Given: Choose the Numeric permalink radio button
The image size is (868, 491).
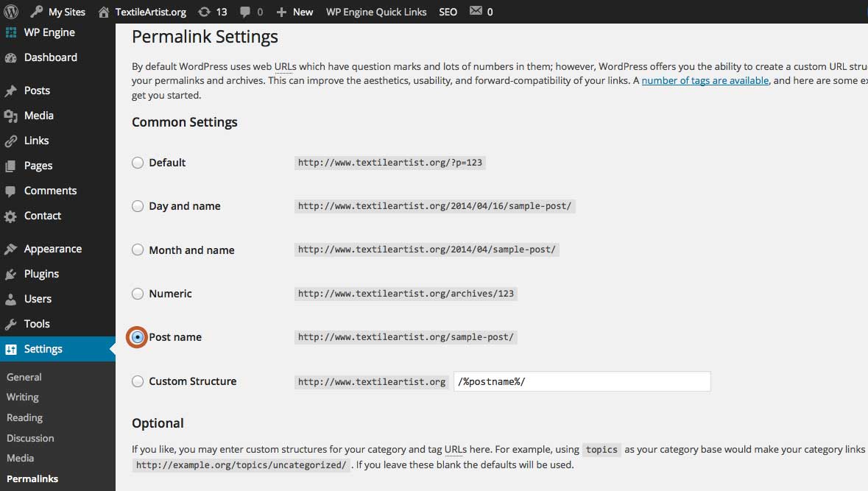Looking at the screenshot, I should coord(138,294).
